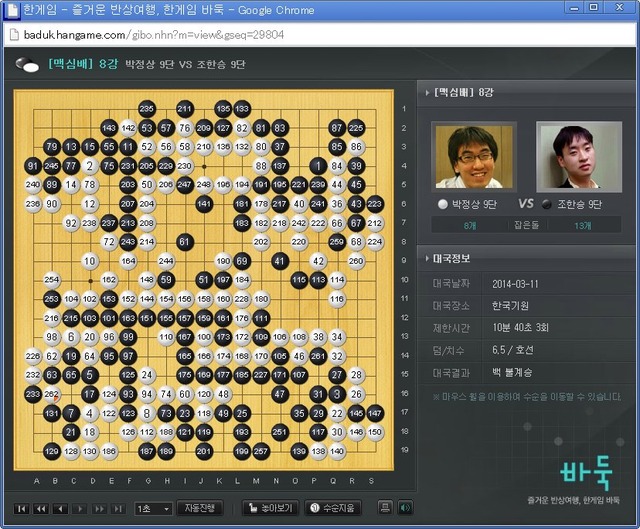
Task: Click black stone number 1 on the board
Action: pos(318,166)
